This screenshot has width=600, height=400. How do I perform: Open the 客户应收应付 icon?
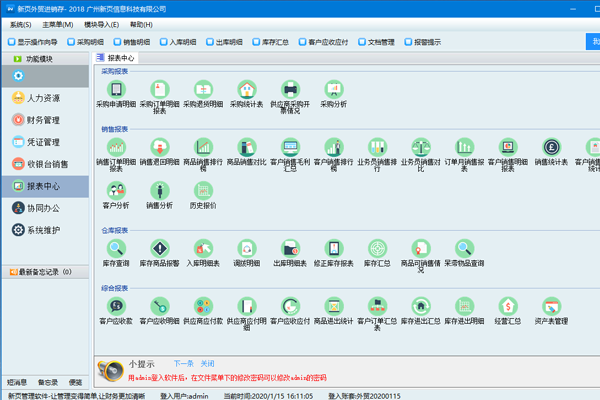click(290, 307)
